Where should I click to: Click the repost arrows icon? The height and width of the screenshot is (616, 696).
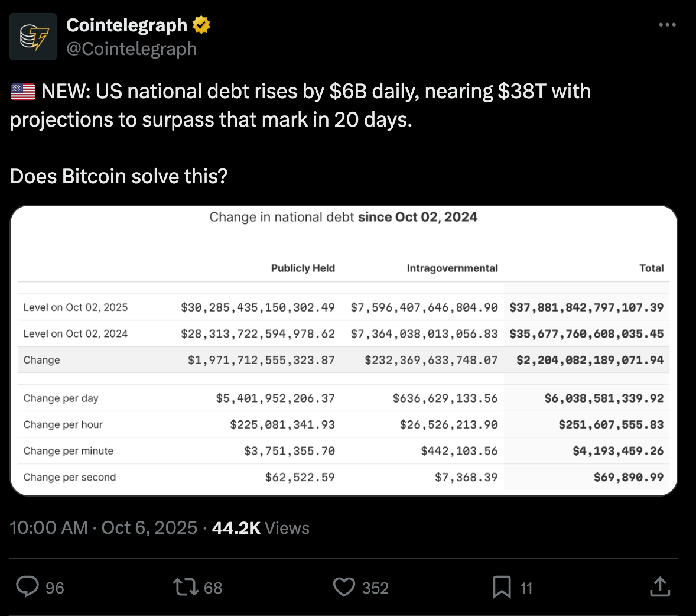tap(185, 587)
